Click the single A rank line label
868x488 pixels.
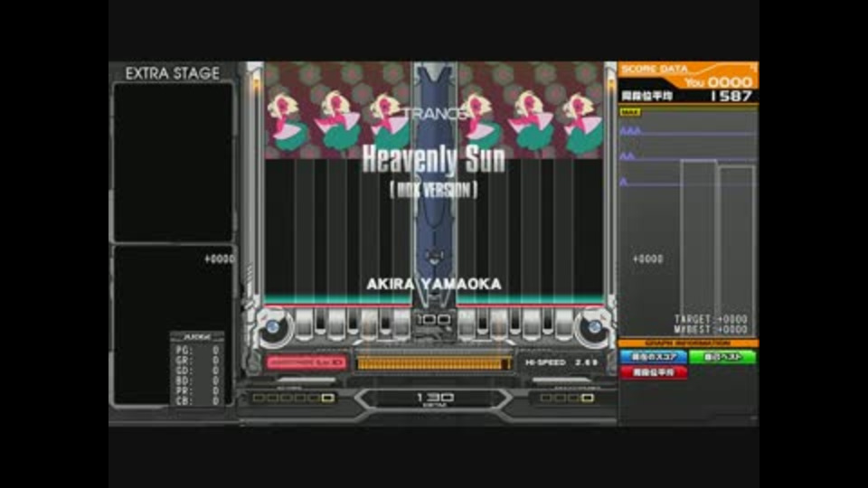[x=624, y=182]
